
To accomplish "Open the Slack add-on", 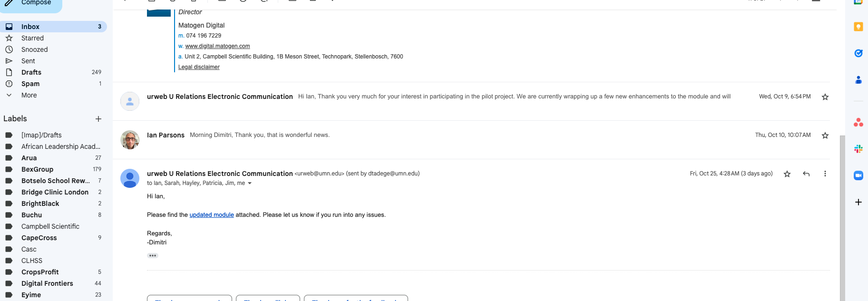I will pyautogui.click(x=858, y=149).
